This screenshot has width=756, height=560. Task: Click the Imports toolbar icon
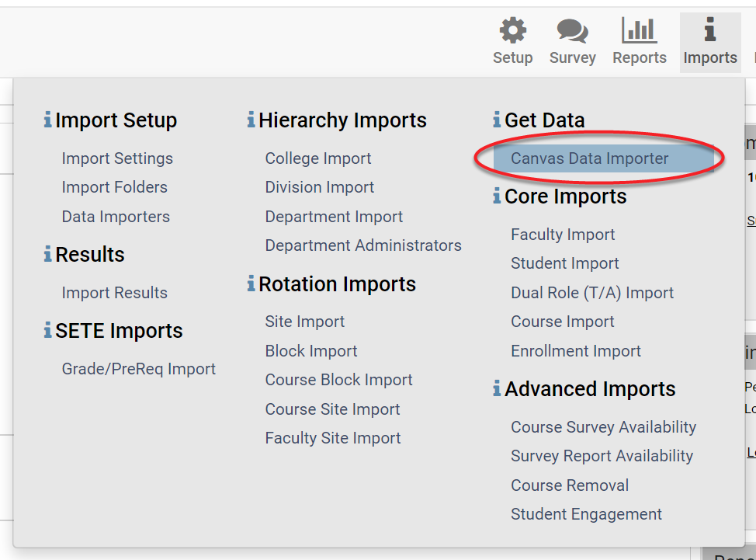tap(709, 32)
